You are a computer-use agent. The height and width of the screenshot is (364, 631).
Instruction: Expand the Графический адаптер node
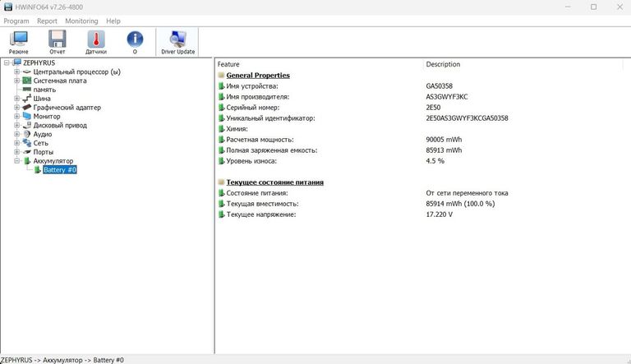pos(16,108)
